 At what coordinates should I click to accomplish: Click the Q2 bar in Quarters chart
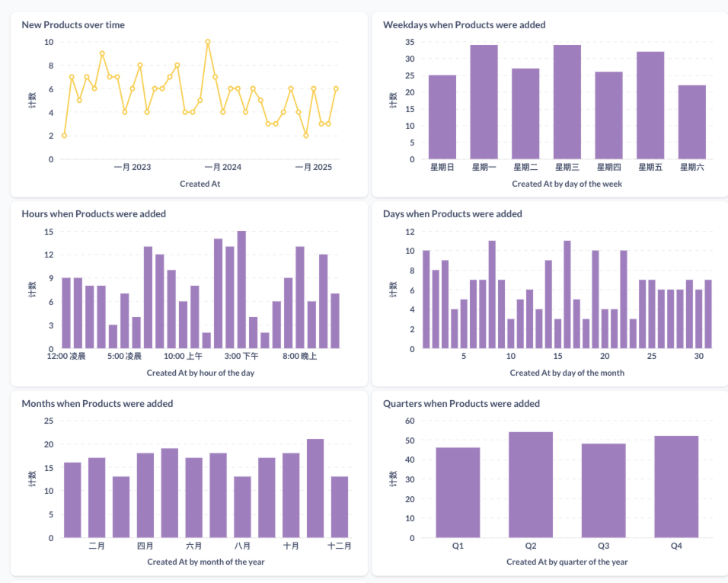[531, 485]
